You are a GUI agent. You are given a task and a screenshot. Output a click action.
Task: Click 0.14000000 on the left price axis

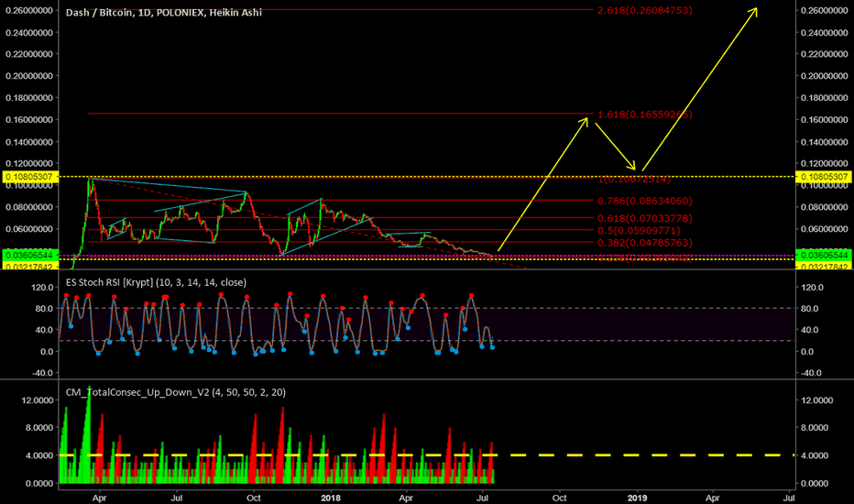tap(29, 142)
